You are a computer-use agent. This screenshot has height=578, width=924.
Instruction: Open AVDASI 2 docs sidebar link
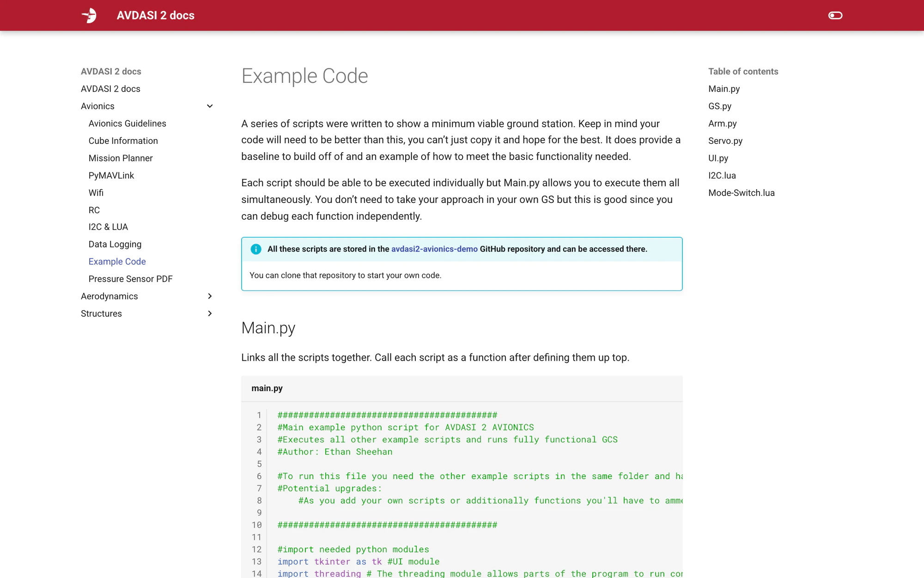click(x=110, y=89)
